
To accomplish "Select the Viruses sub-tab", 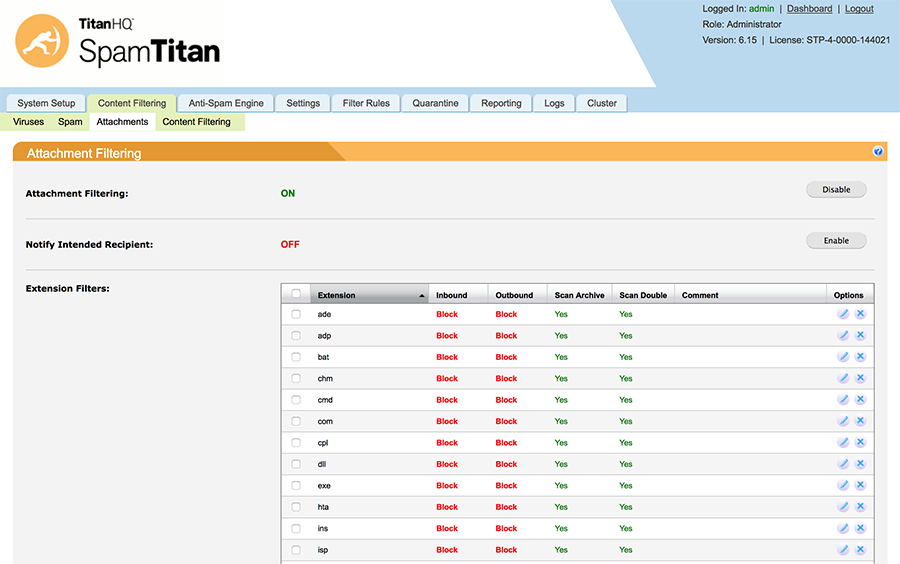I will click(28, 122).
